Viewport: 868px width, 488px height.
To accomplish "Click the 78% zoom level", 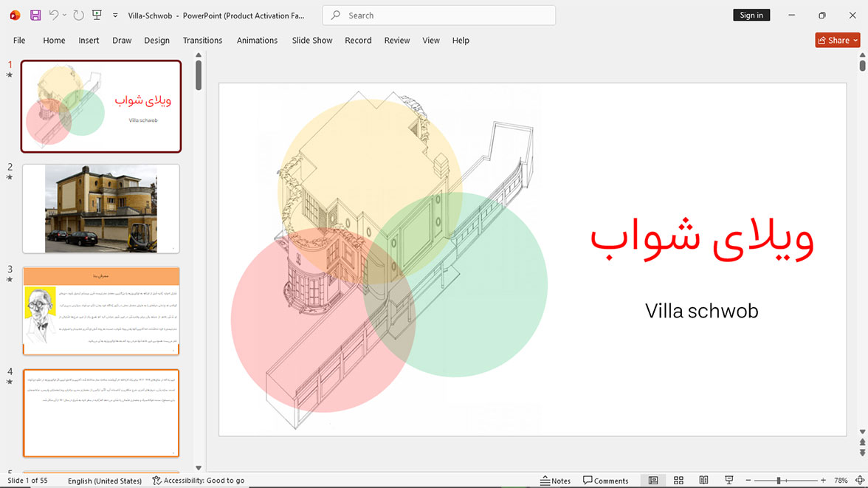I will point(840,480).
